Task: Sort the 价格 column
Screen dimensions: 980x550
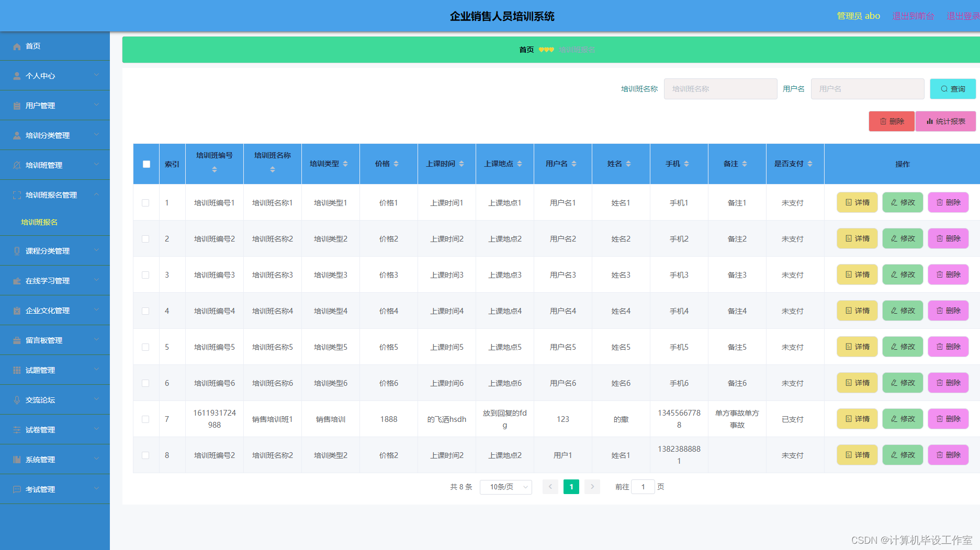Action: coord(396,164)
